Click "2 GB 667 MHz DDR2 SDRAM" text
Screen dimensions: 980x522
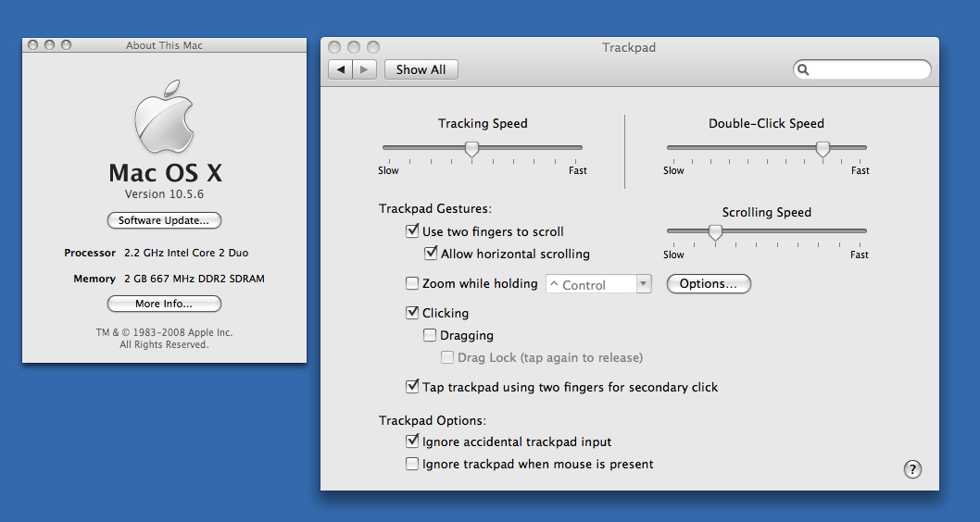(195, 279)
